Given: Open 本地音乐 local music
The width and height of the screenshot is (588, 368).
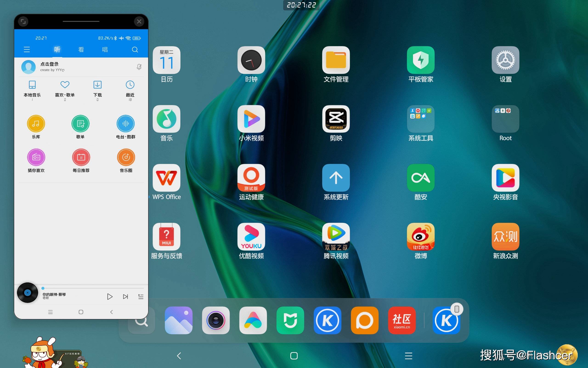Looking at the screenshot, I should point(32,90).
